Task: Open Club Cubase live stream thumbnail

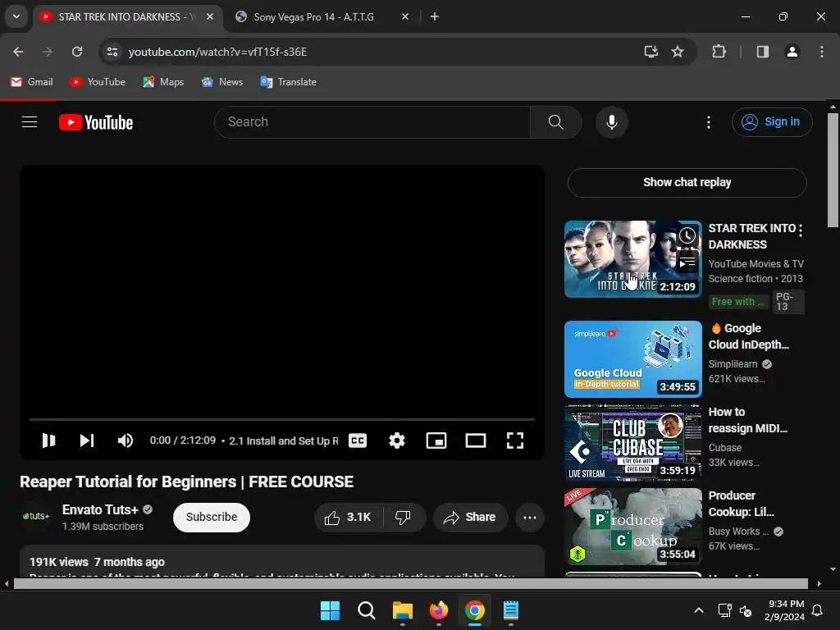Action: click(632, 442)
